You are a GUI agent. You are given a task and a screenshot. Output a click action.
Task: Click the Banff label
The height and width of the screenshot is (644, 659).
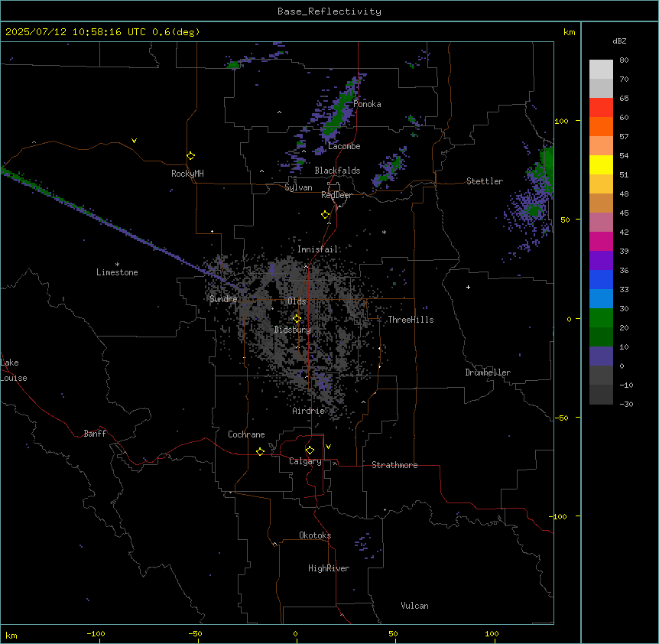click(x=95, y=434)
